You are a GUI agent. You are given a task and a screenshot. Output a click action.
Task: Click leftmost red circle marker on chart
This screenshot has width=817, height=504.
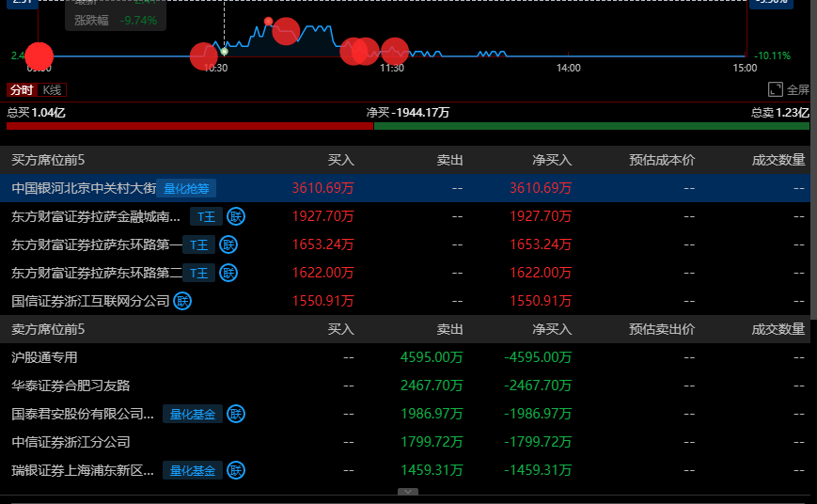(x=39, y=56)
